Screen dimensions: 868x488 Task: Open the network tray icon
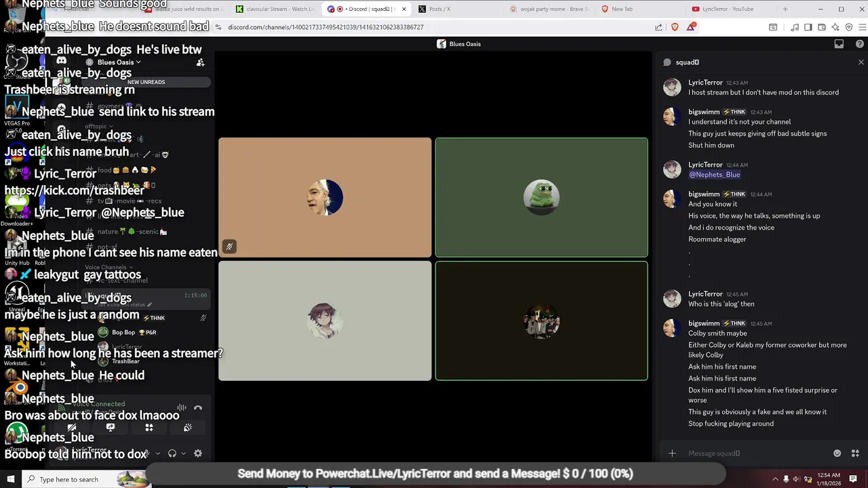[808, 479]
